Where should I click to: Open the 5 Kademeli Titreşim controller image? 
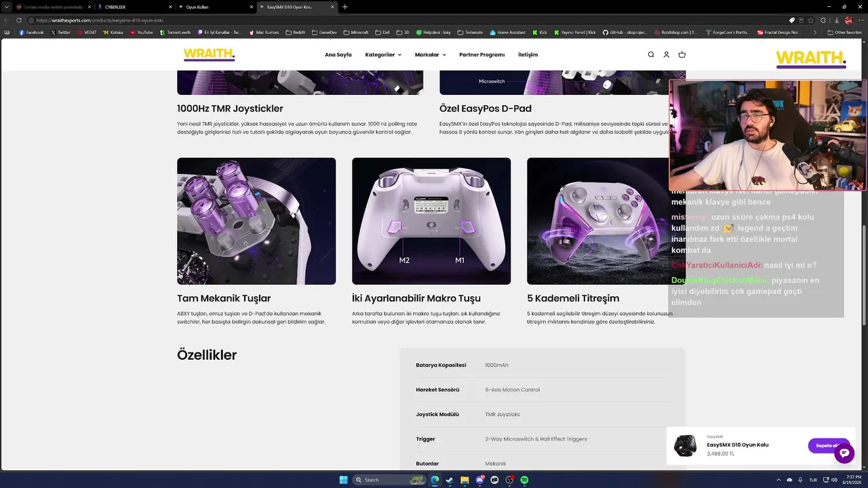pyautogui.click(x=606, y=221)
